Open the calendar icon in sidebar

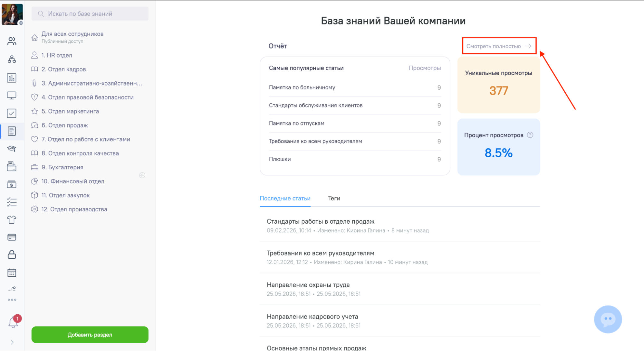[12, 273]
